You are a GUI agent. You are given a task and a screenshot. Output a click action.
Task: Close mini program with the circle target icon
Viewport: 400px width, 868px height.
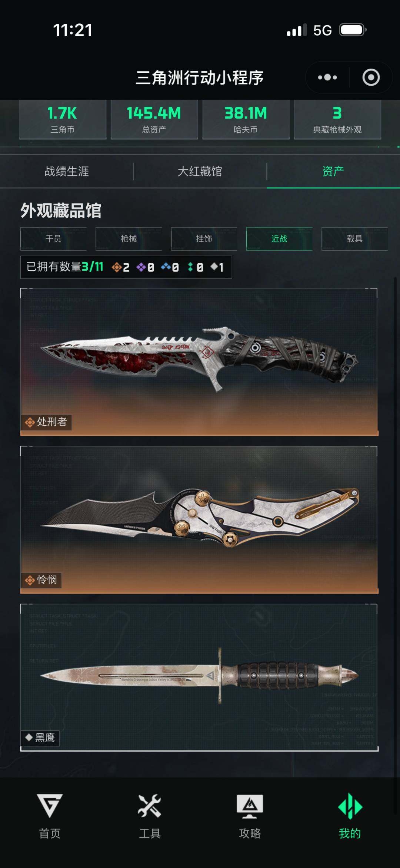(x=371, y=77)
